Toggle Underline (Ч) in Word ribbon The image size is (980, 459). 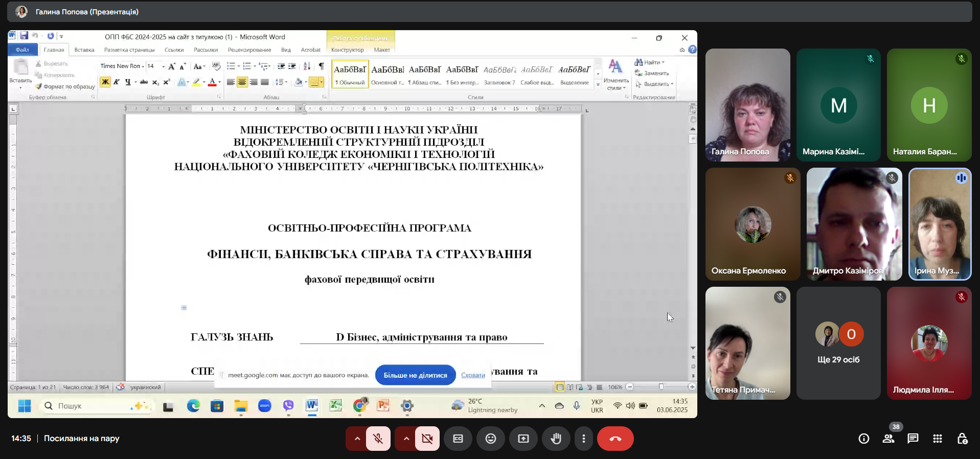tap(128, 82)
